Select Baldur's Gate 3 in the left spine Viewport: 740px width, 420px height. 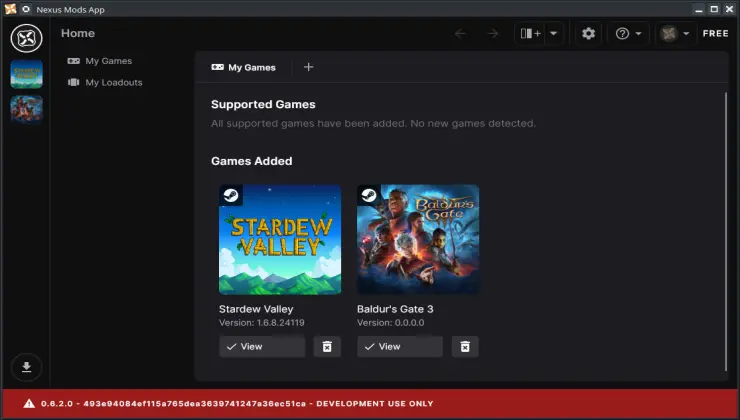click(x=26, y=109)
